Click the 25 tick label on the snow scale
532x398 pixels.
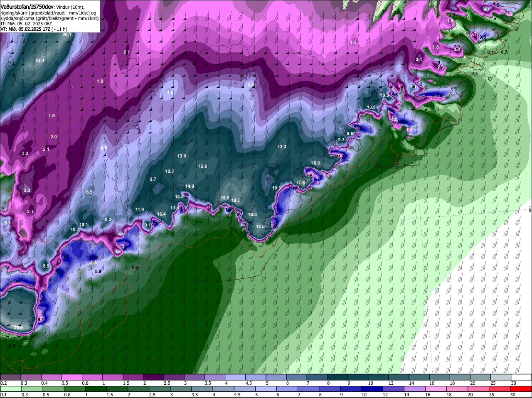click(x=492, y=383)
